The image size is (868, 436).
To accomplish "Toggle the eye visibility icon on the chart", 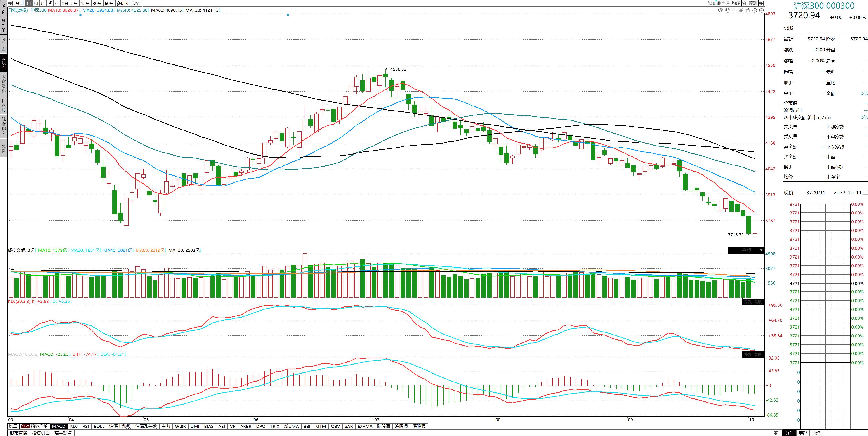I will tap(720, 10).
